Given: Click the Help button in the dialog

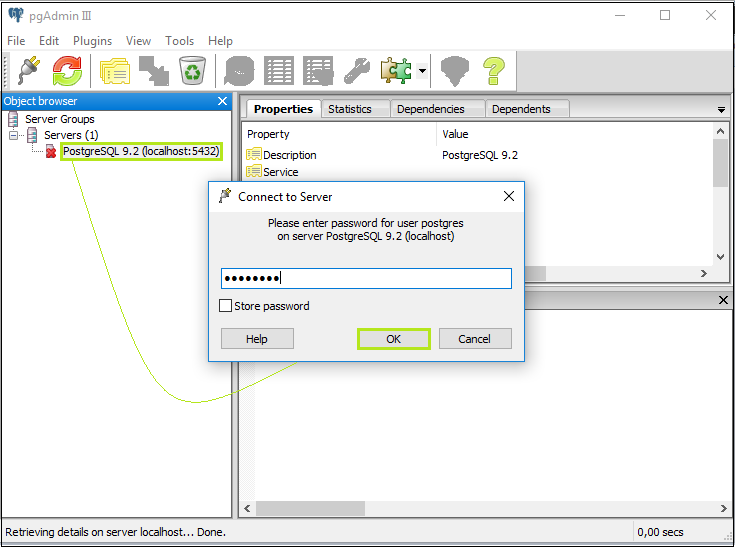Looking at the screenshot, I should (x=257, y=339).
